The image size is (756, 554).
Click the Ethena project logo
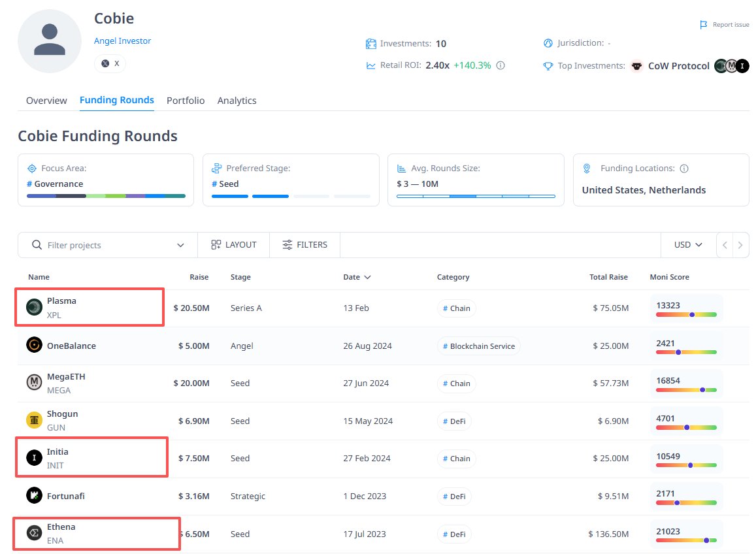pos(34,533)
